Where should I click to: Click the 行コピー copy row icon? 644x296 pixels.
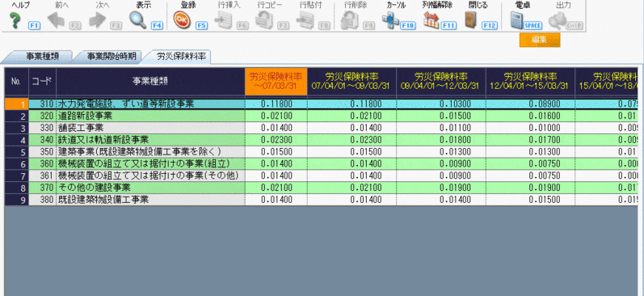click(264, 20)
